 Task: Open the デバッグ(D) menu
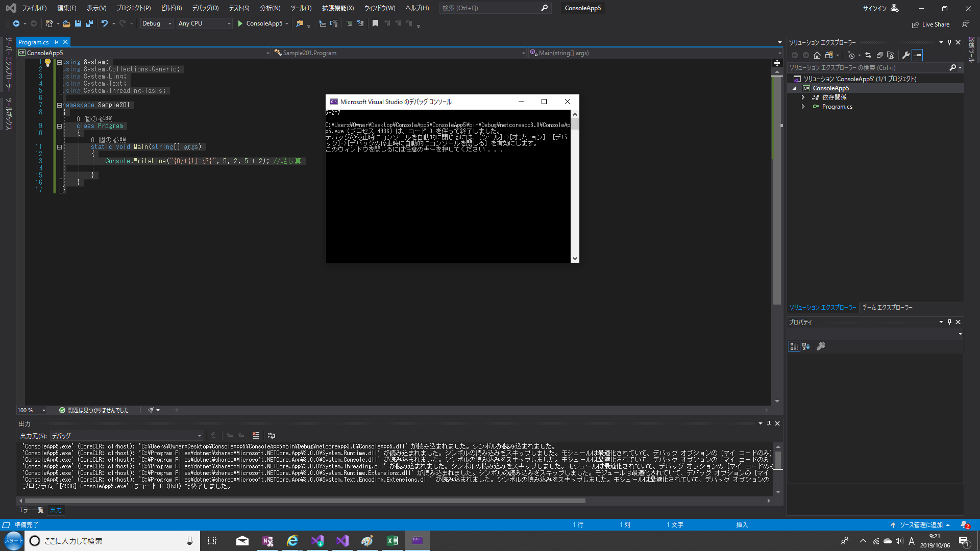point(205,8)
